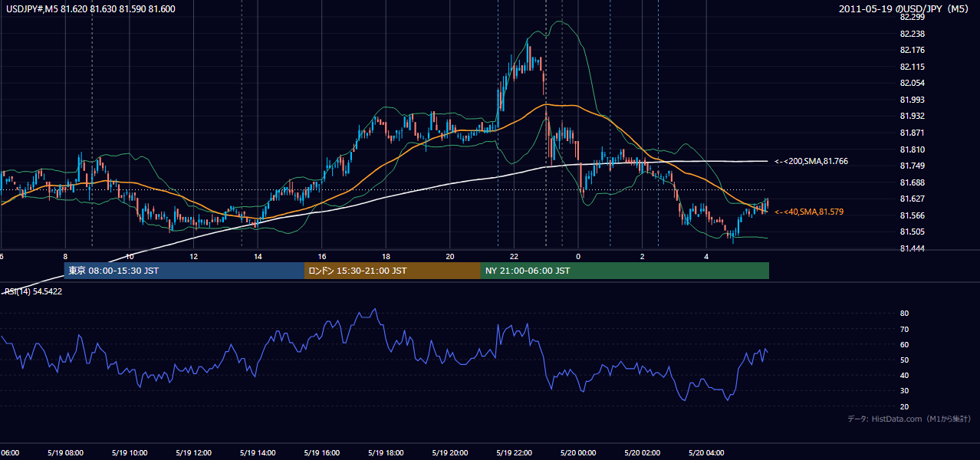Click price level 81.993 on price axis

pos(912,100)
